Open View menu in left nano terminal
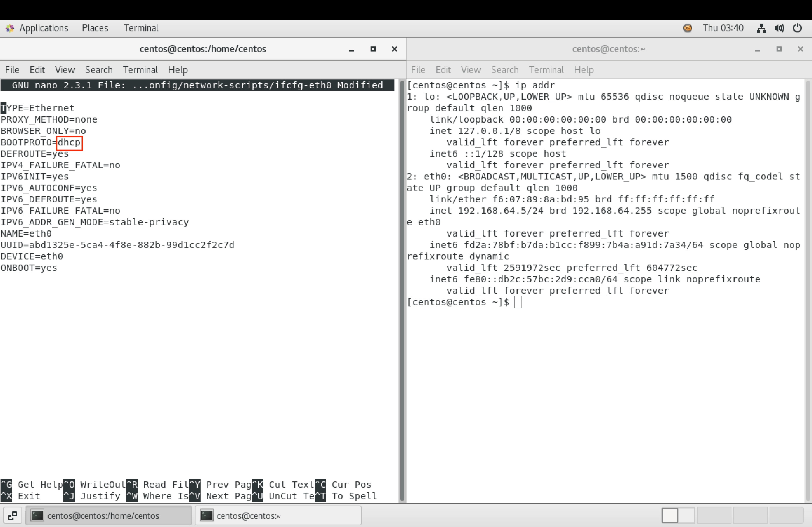 65,70
